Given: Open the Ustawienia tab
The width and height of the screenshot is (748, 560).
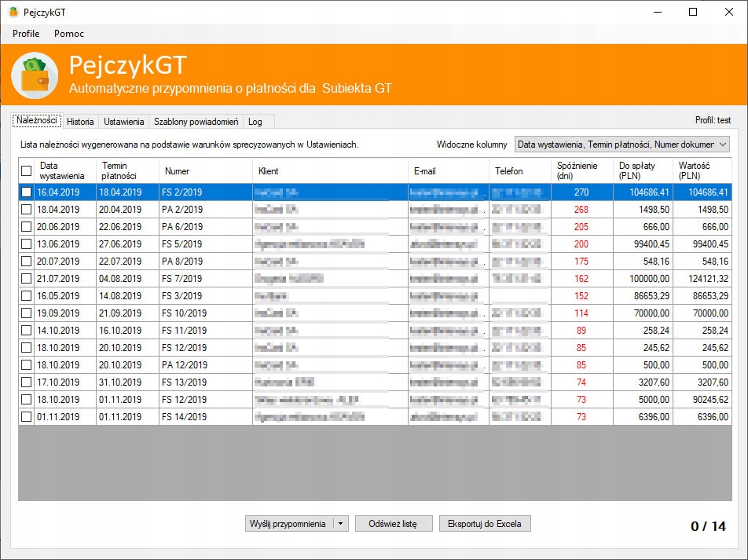Looking at the screenshot, I should click(x=123, y=122).
